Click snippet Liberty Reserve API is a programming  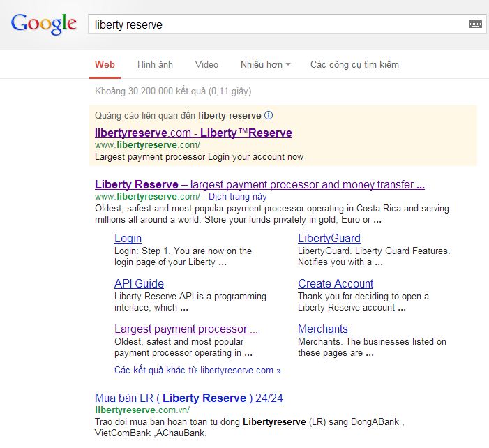click(x=190, y=301)
